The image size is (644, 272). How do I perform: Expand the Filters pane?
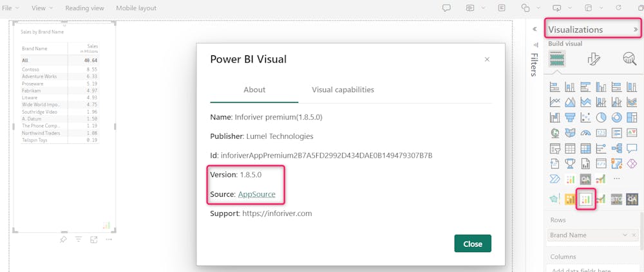click(535, 30)
